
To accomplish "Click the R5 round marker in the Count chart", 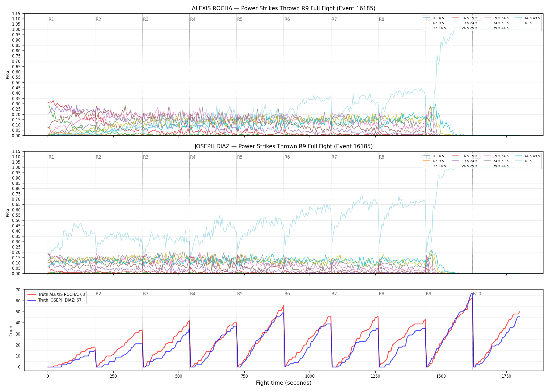I will click(x=240, y=294).
